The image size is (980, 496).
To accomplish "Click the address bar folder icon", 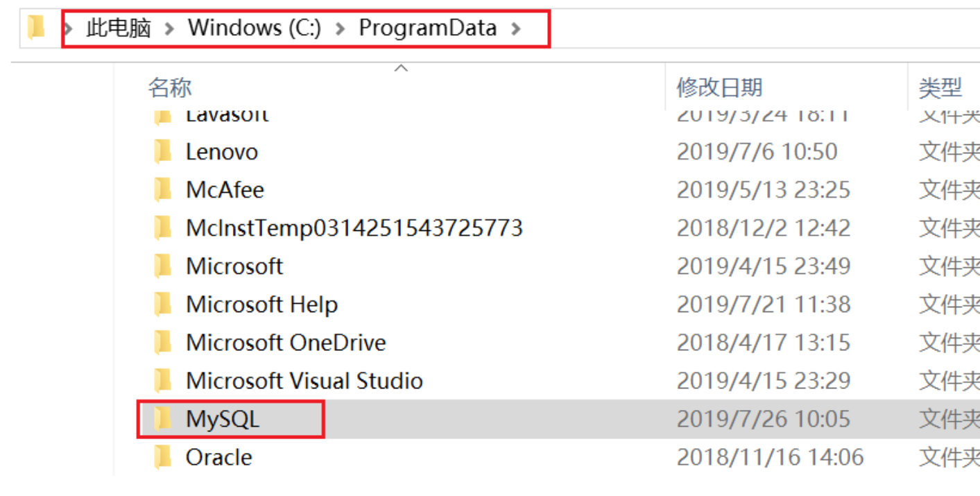I will pos(35,28).
